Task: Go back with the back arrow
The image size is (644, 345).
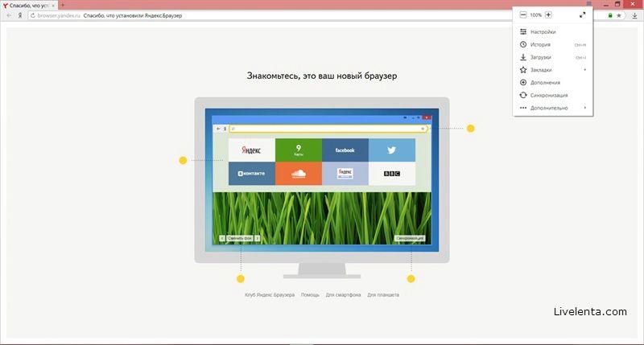Action: [x=9, y=15]
